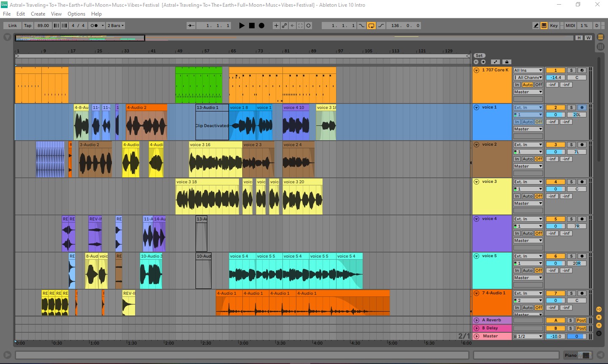Viewport: 608px width, 364px height.
Task: Open the Edit menu
Action: tap(21, 14)
